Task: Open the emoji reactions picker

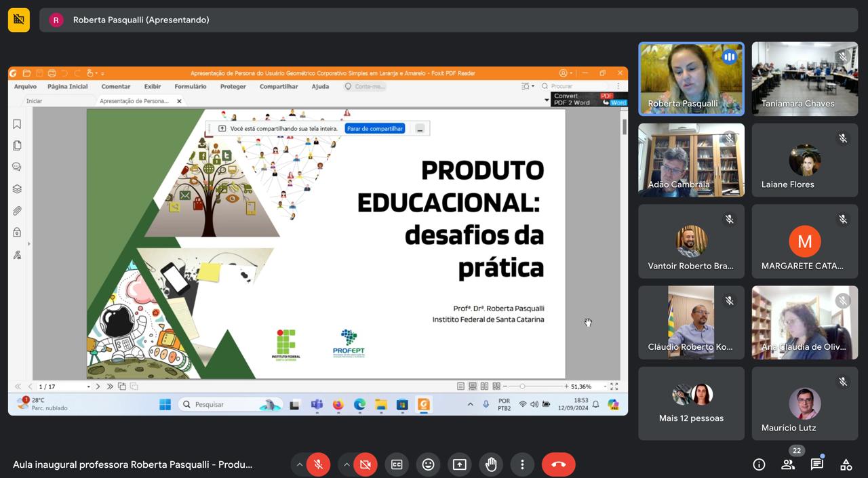Action: pyautogui.click(x=428, y=464)
